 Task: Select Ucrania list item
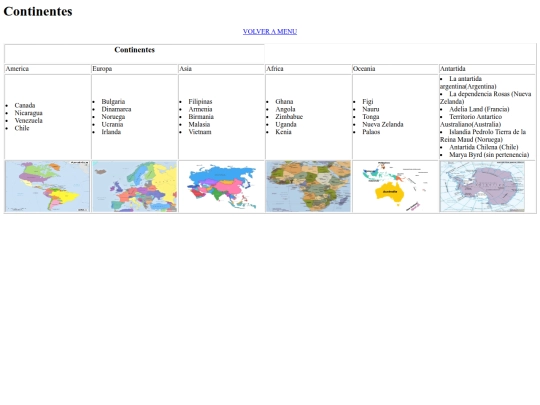pyautogui.click(x=112, y=124)
